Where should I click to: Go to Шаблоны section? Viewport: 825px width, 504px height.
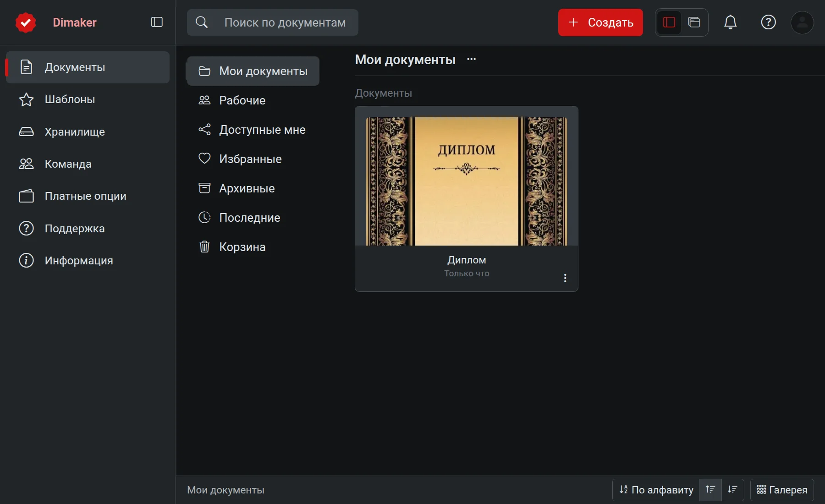click(x=88, y=99)
